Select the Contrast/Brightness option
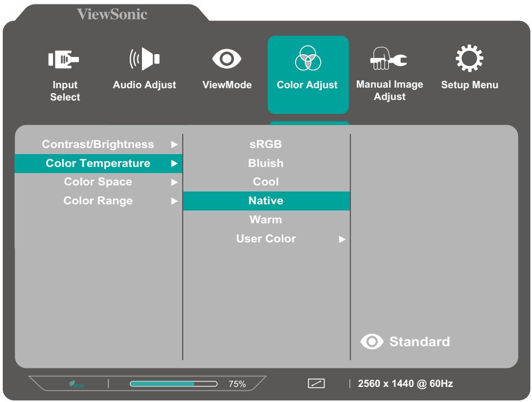The height and width of the screenshot is (402, 532). click(98, 145)
